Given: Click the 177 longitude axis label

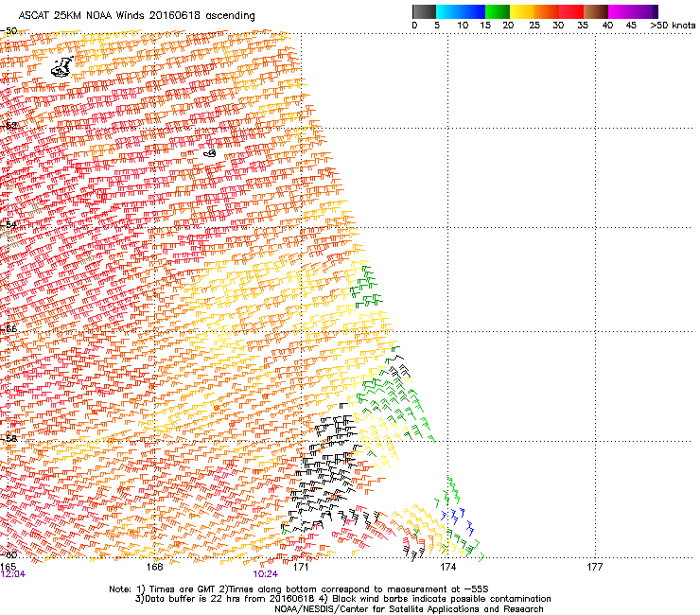Looking at the screenshot, I should 595,567.
